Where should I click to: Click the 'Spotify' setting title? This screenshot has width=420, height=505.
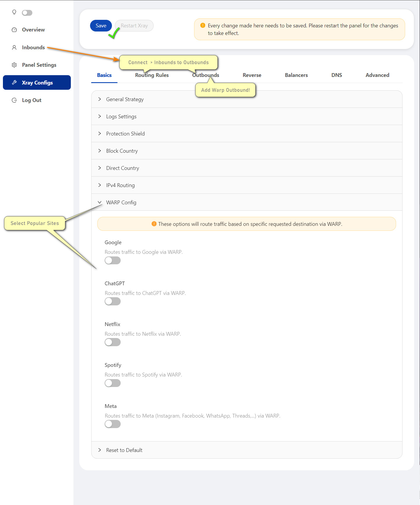click(113, 365)
